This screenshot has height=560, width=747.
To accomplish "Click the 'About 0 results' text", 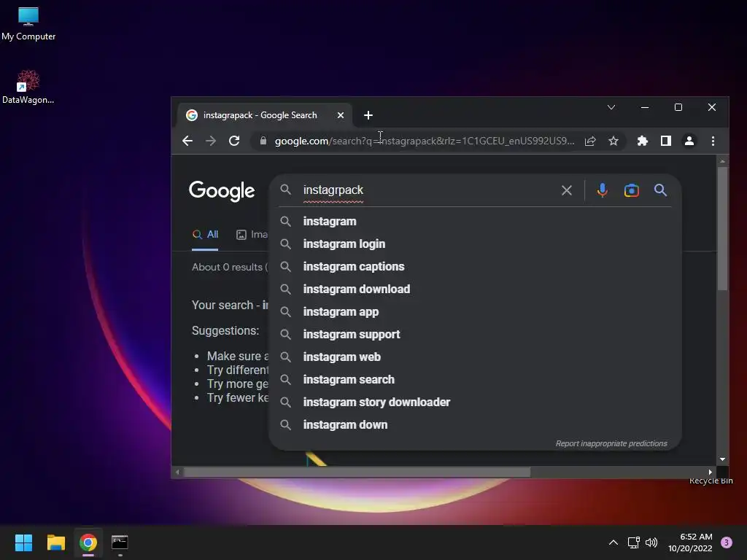I will coord(228,267).
